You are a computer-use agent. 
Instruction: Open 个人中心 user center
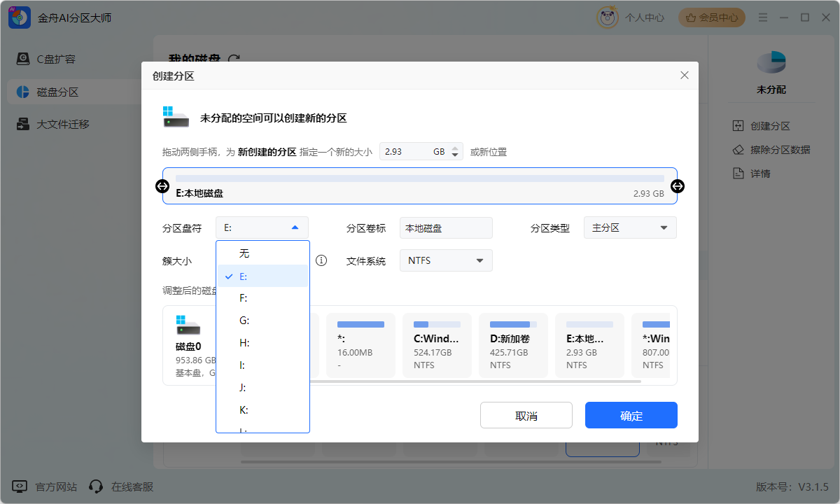pos(644,17)
